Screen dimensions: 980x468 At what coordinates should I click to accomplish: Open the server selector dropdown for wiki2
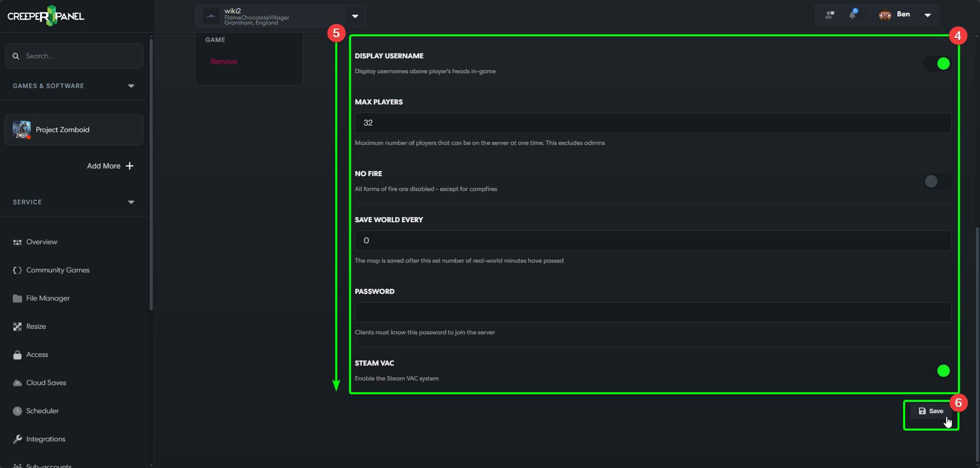pos(354,16)
